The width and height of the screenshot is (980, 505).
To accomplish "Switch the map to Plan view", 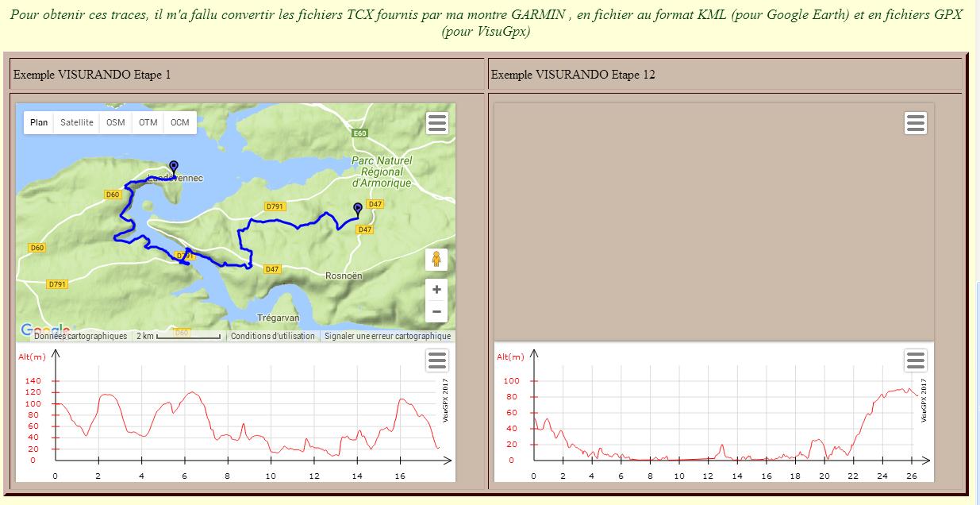I will (39, 122).
